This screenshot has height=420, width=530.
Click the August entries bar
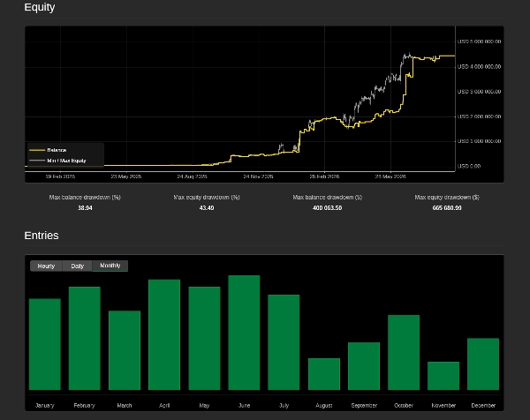click(324, 374)
